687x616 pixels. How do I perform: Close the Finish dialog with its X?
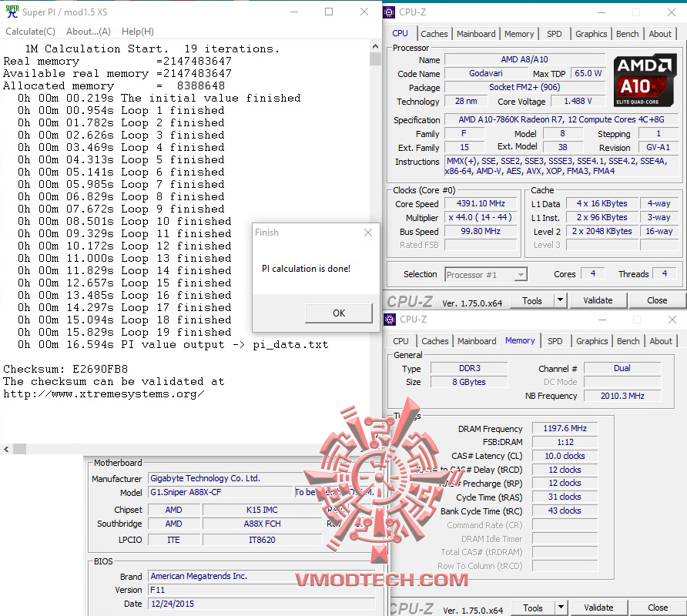pos(368,233)
